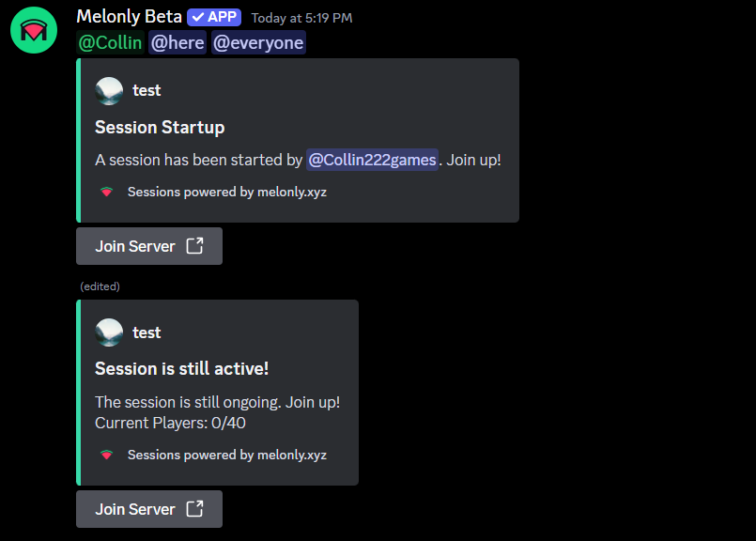Select the Session Startup embed title
Viewport: 756px width, 541px height.
coord(159,127)
